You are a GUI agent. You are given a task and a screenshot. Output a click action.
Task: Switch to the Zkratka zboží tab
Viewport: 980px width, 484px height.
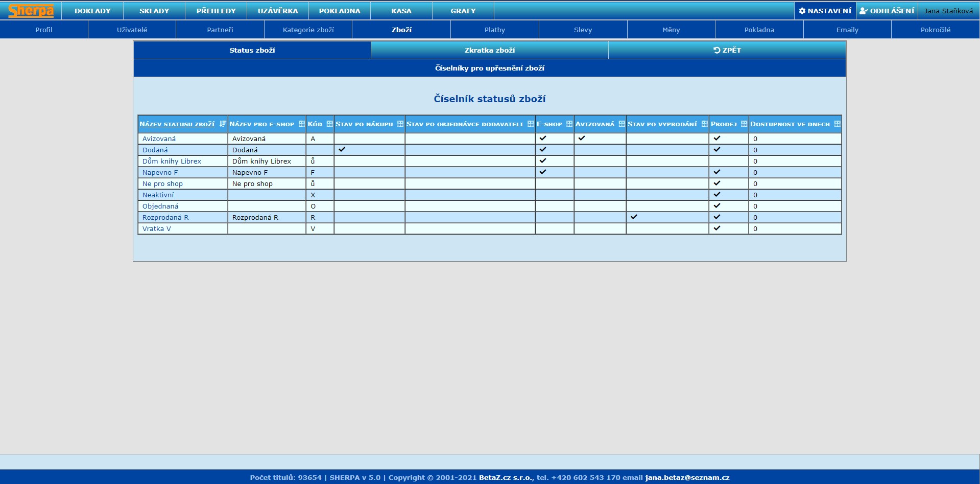(x=489, y=50)
